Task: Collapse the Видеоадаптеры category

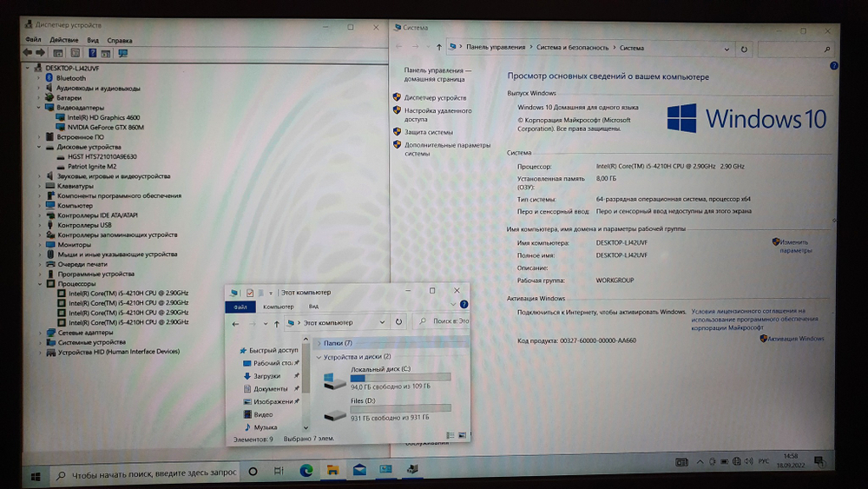Action: pos(39,108)
